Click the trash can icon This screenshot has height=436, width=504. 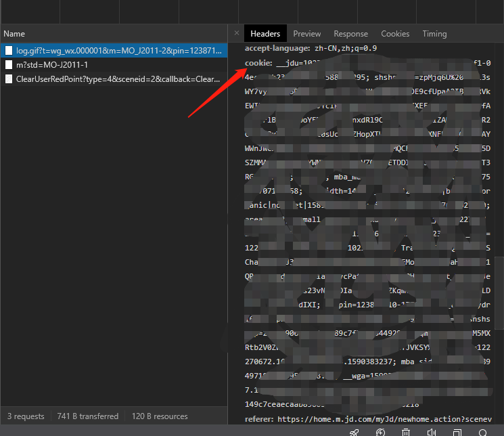[x=406, y=432]
